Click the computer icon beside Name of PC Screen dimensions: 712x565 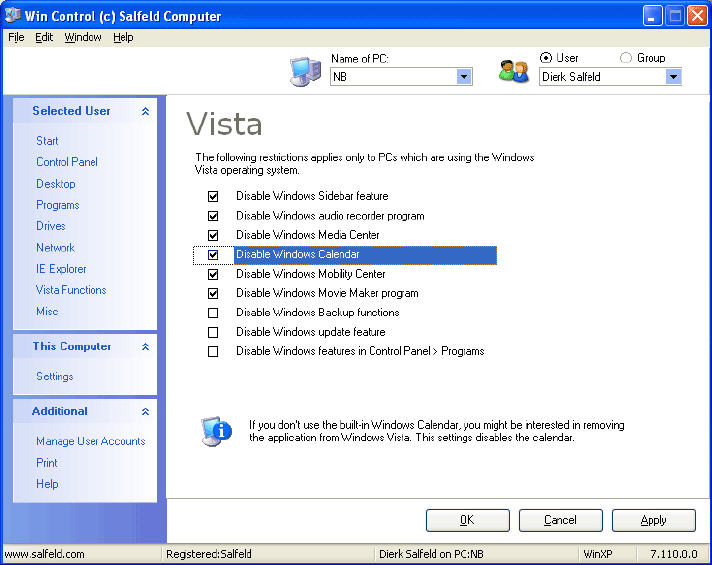305,71
